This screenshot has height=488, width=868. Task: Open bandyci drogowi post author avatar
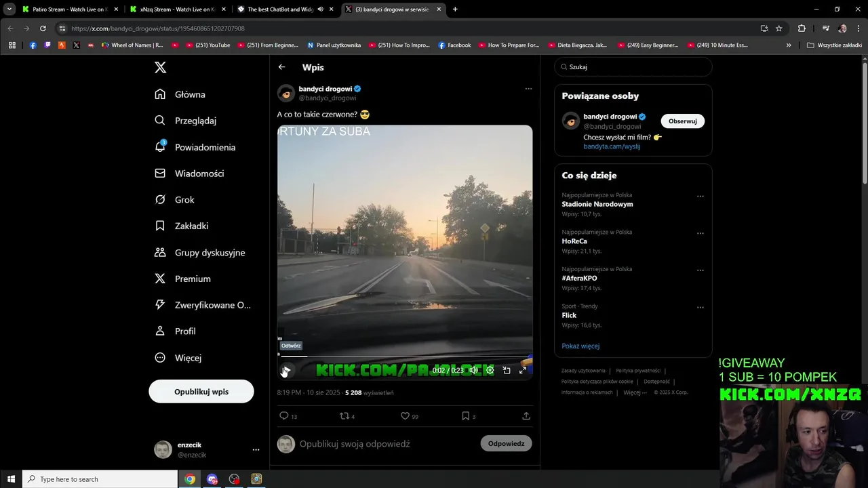click(286, 93)
